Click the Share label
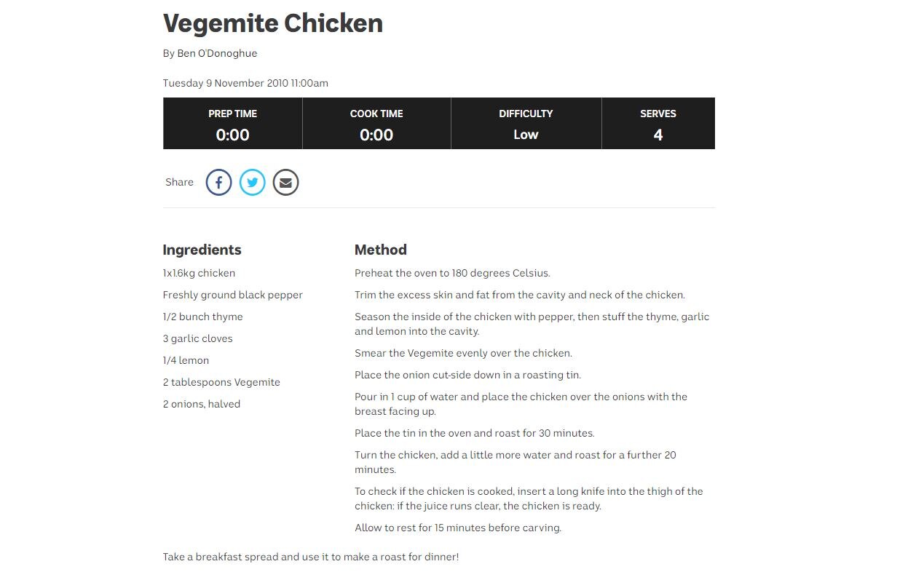924x580 pixels. (179, 182)
